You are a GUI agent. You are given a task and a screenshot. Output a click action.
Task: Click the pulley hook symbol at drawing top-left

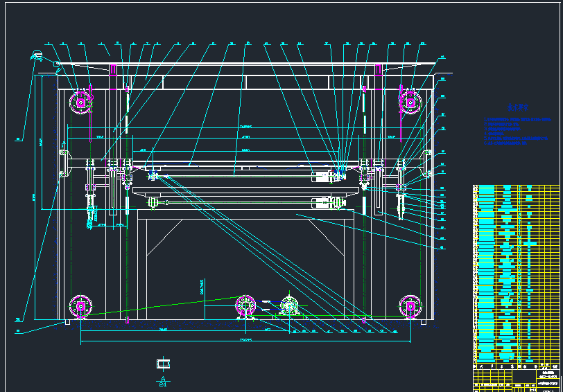point(37,56)
